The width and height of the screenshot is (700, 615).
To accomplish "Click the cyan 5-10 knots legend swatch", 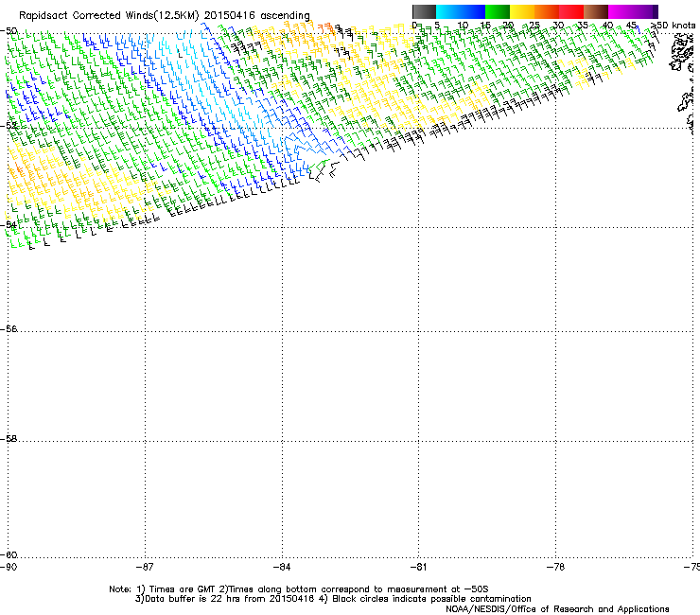I will click(x=448, y=11).
